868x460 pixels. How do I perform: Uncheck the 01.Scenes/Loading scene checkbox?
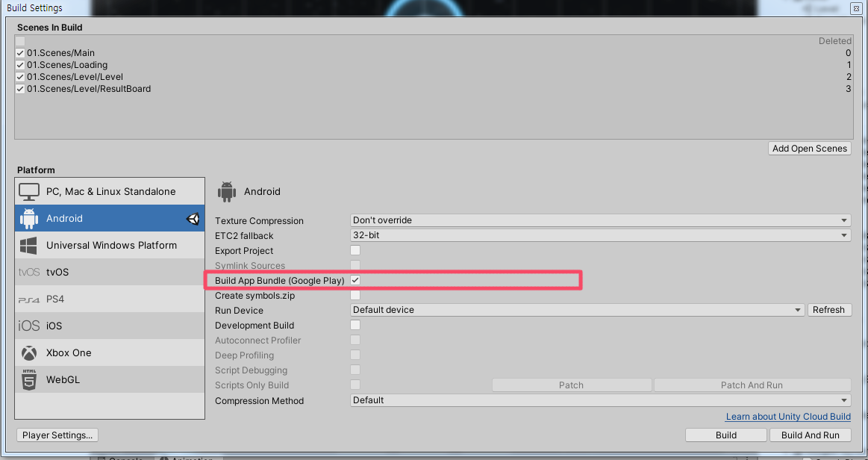(x=20, y=65)
